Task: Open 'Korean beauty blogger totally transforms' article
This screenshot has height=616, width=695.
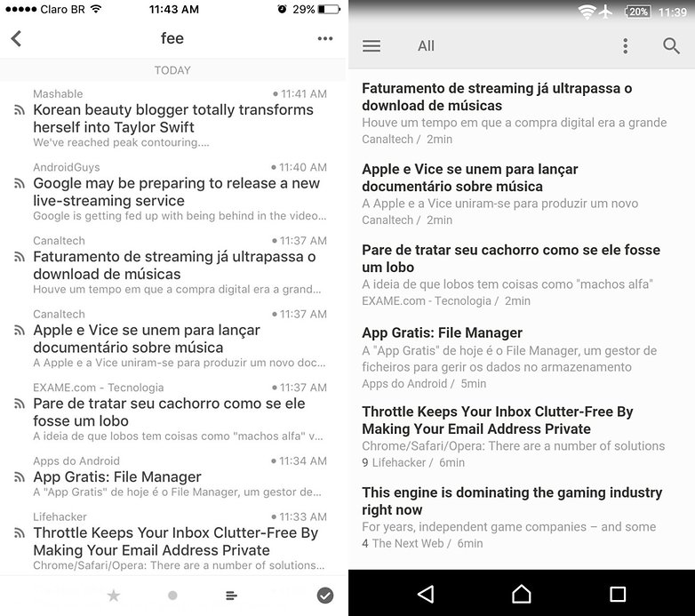Action: [x=173, y=118]
